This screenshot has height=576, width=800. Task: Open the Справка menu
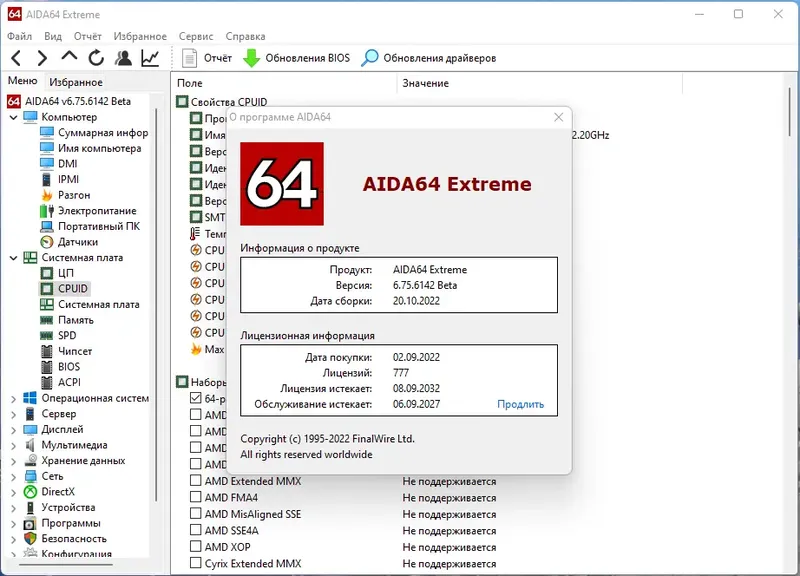(245, 36)
